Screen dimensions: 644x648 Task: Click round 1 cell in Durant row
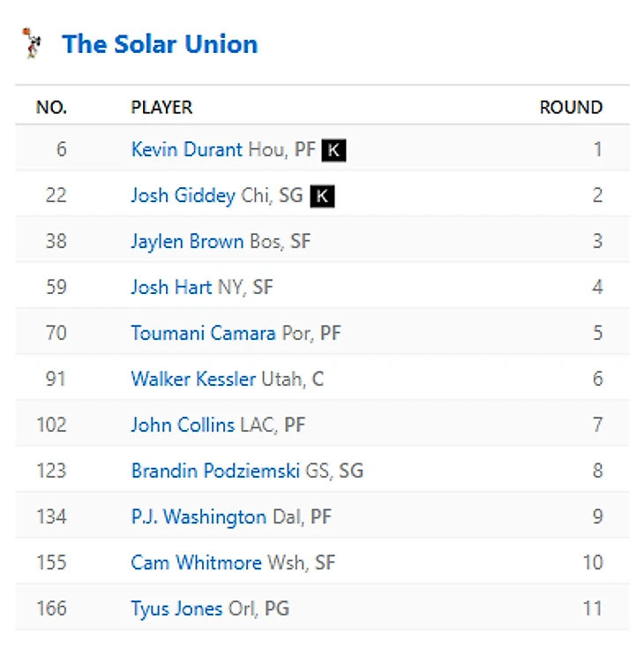click(598, 149)
